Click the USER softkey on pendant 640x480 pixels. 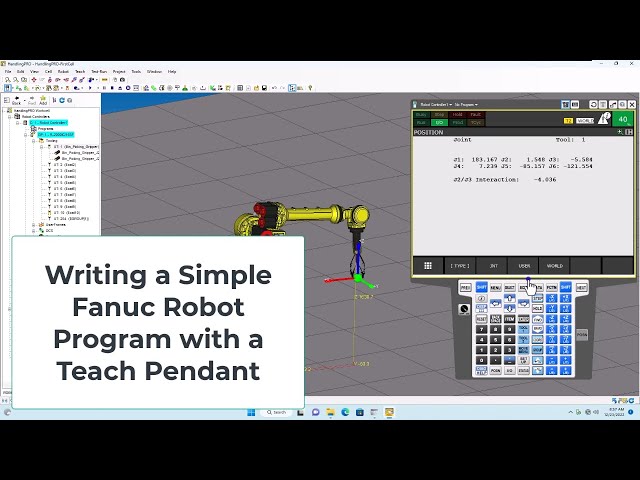tap(524, 266)
